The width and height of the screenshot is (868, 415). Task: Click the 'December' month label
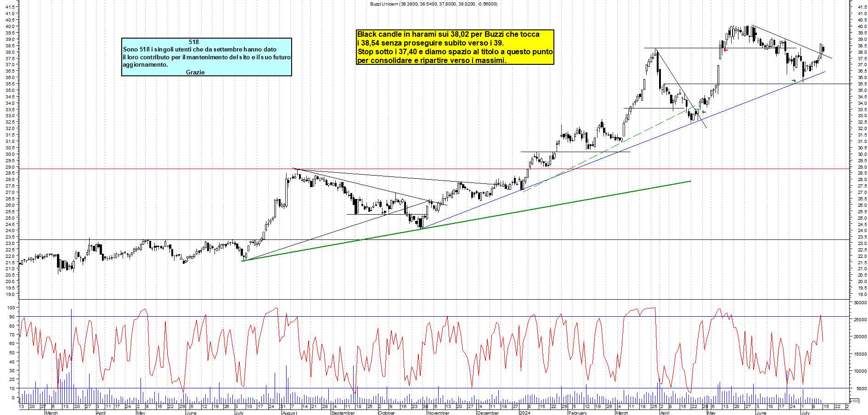pos(488,413)
